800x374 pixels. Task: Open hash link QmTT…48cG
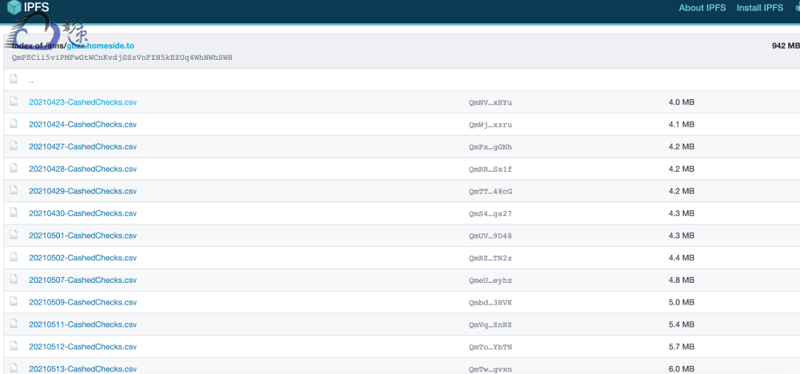490,191
